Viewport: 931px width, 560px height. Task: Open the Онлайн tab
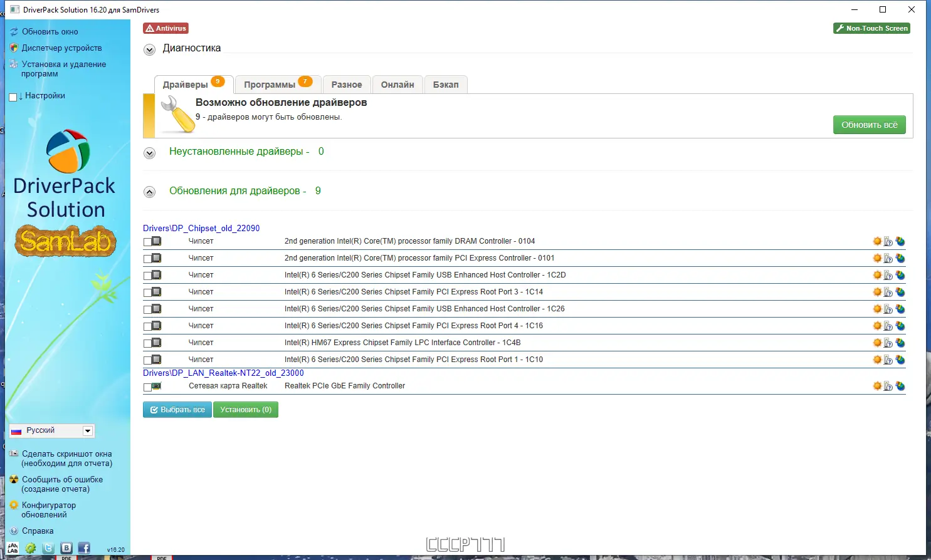(x=397, y=85)
